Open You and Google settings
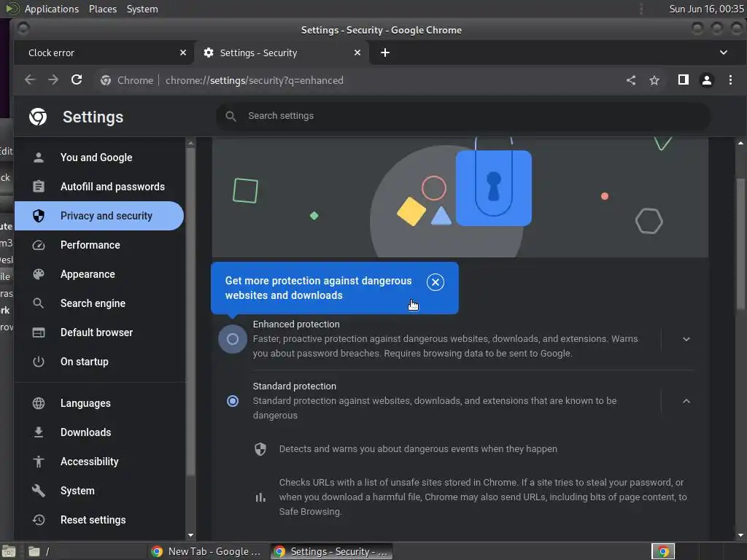Image resolution: width=747 pixels, height=560 pixels. click(99, 157)
